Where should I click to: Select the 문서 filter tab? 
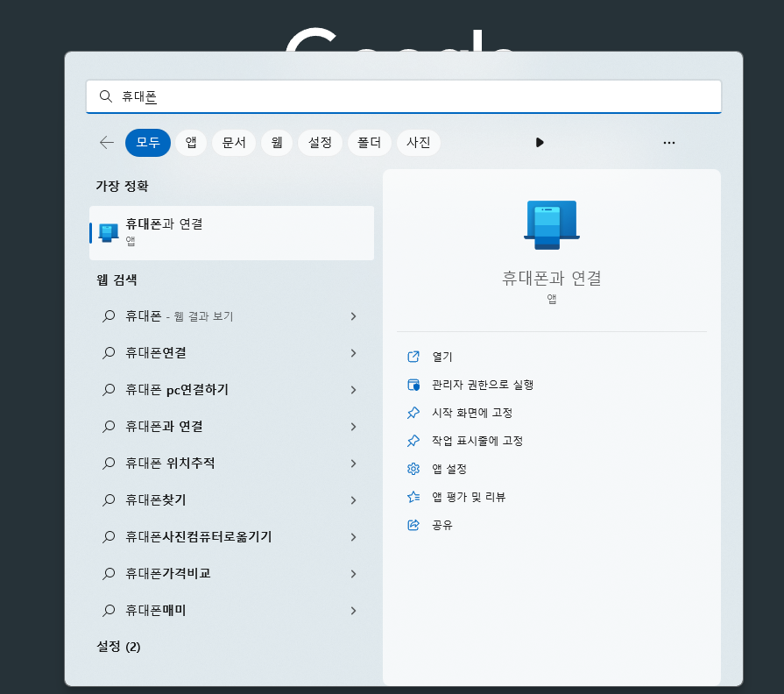[234, 143]
